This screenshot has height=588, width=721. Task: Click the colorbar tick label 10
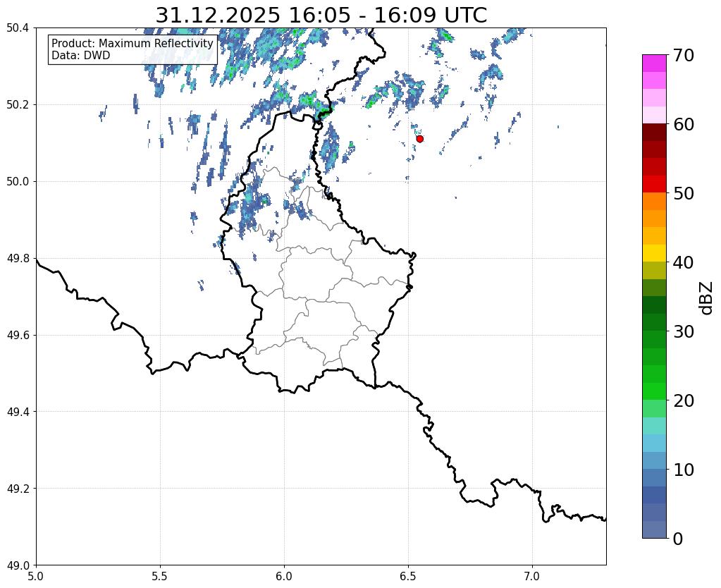pos(683,470)
